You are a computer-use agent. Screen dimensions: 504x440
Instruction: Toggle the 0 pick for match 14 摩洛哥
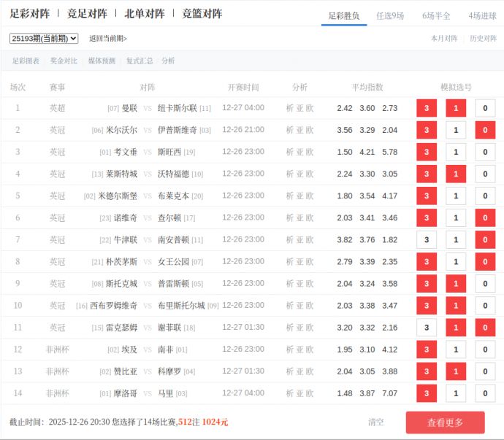click(484, 393)
